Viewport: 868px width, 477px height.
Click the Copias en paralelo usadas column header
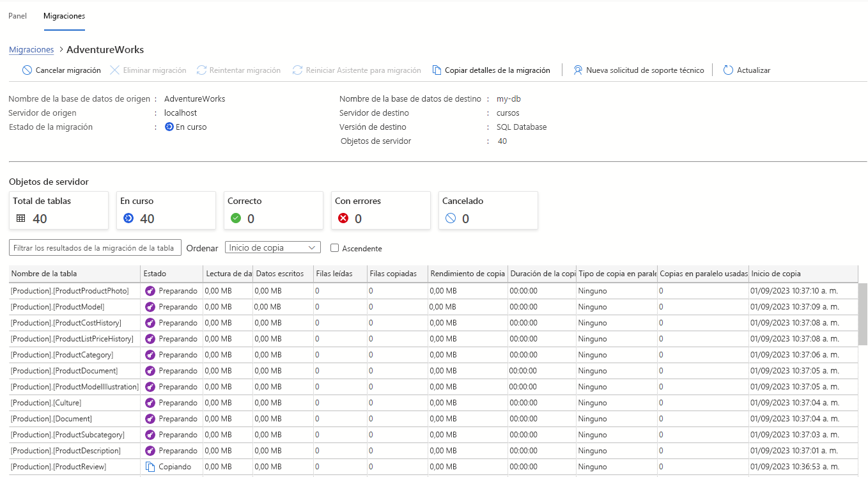[x=703, y=274]
